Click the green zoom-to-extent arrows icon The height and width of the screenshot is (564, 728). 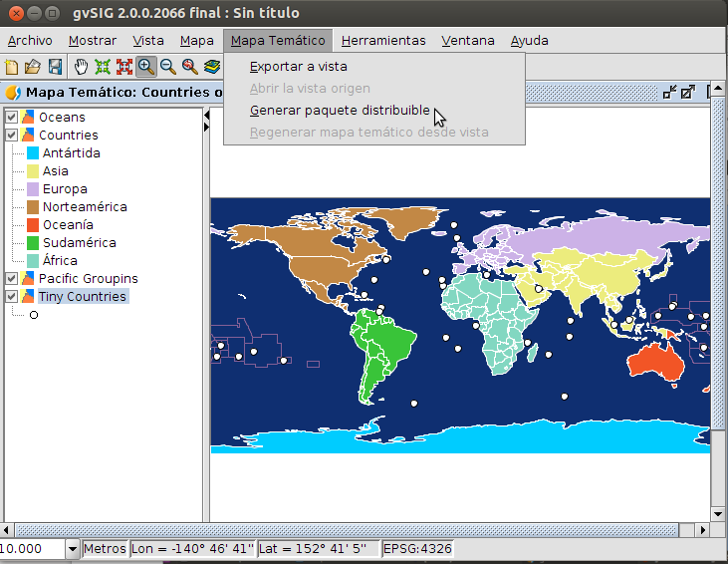coord(103,67)
